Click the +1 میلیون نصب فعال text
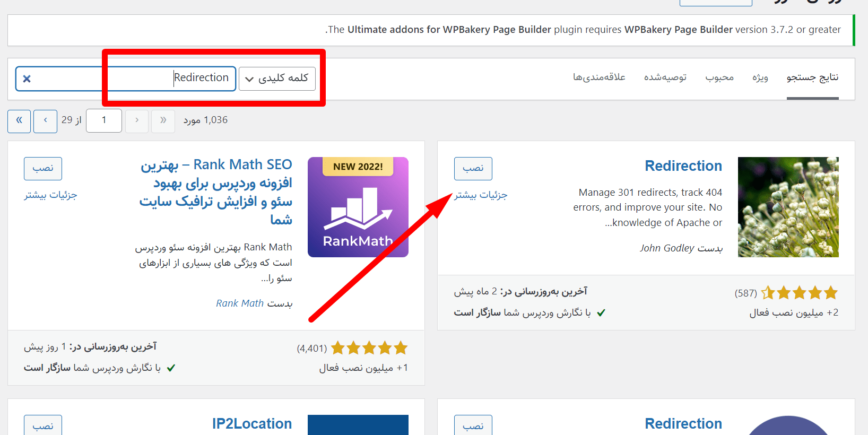Screen dimensions: 868x435 tap(363, 368)
